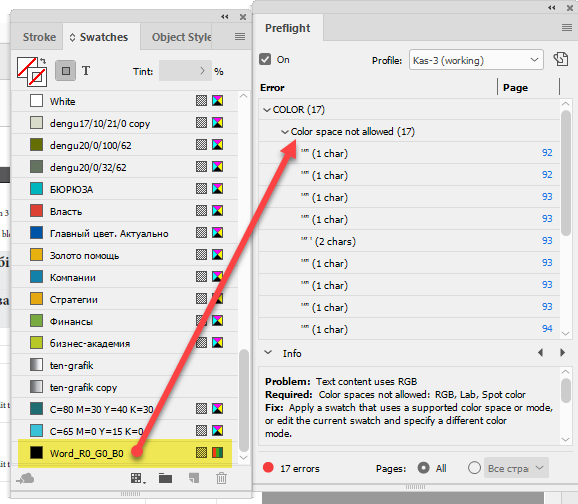Collapse the Swatches panel with double arrows

click(224, 17)
